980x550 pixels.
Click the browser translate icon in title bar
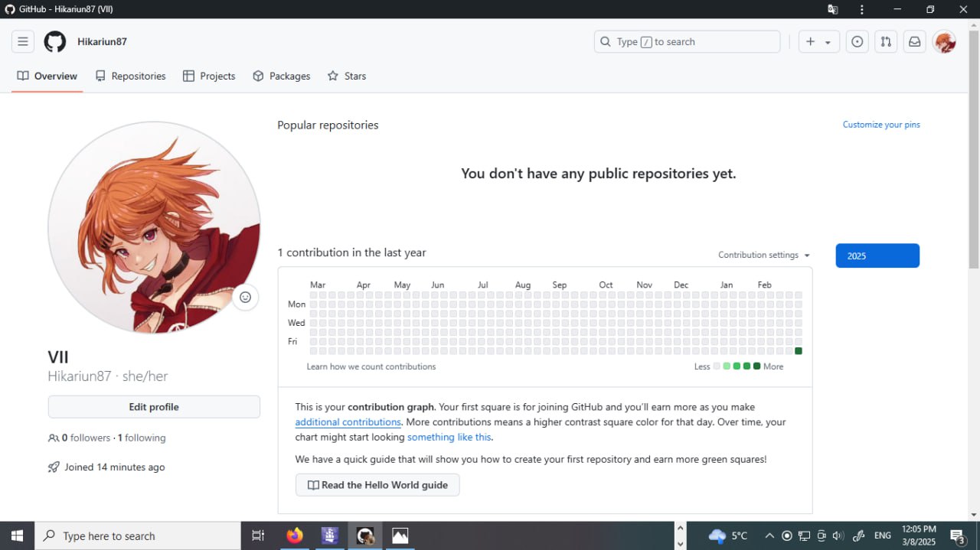832,10
